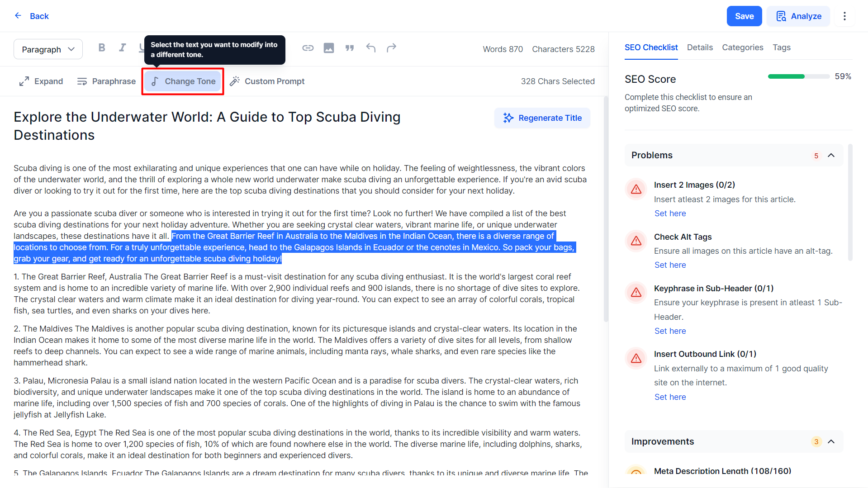Save the article
The height and width of the screenshot is (488, 868).
tap(744, 16)
